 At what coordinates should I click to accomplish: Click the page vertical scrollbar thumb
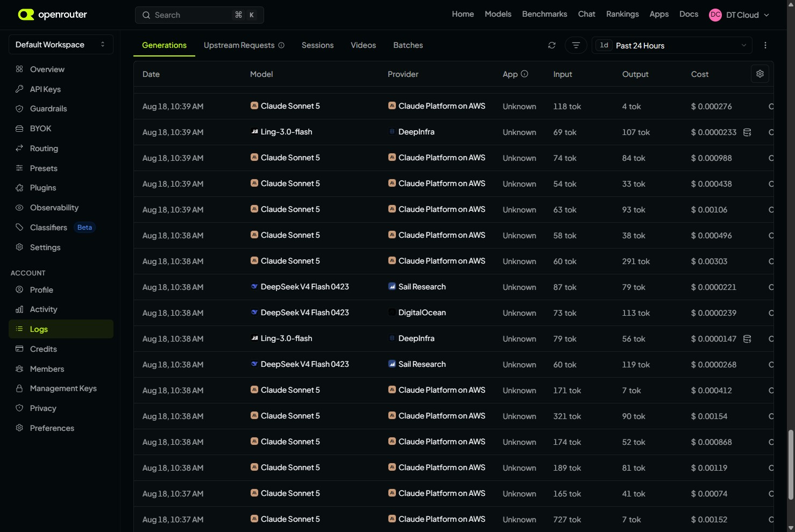[791, 465]
